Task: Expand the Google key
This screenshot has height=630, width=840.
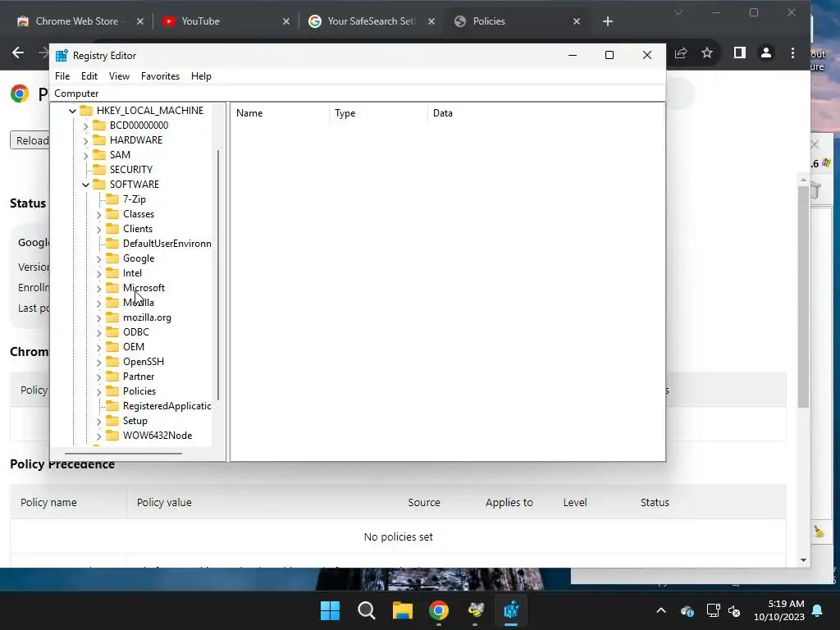Action: point(98,258)
